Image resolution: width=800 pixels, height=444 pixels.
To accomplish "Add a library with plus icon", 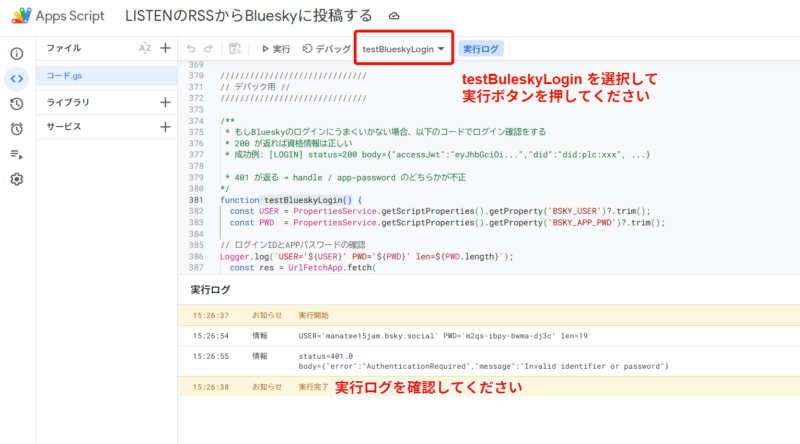I will 165,102.
